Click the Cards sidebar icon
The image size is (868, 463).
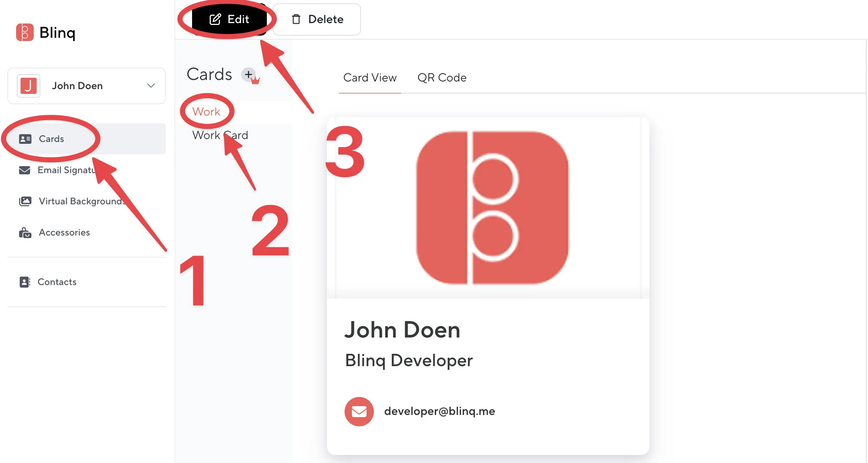(x=25, y=139)
